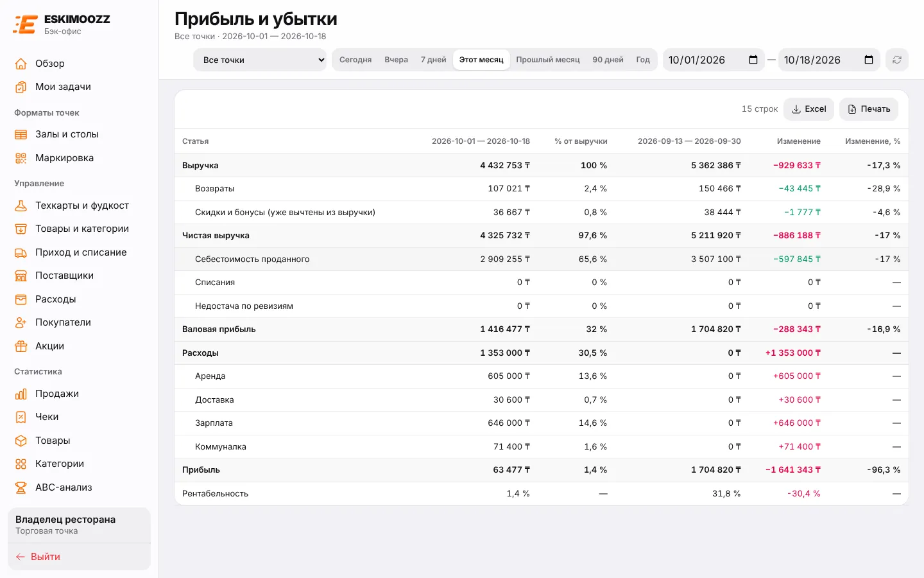
Task: Select the Сегодня period tab
Action: click(x=355, y=60)
